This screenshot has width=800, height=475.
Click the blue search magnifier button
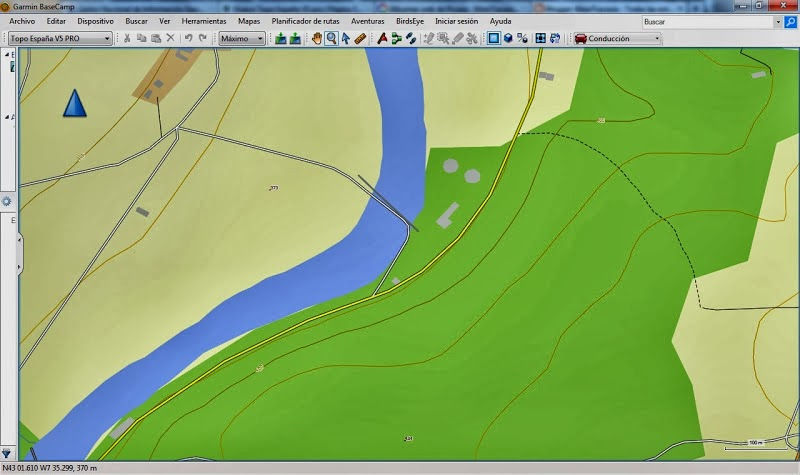coord(790,22)
